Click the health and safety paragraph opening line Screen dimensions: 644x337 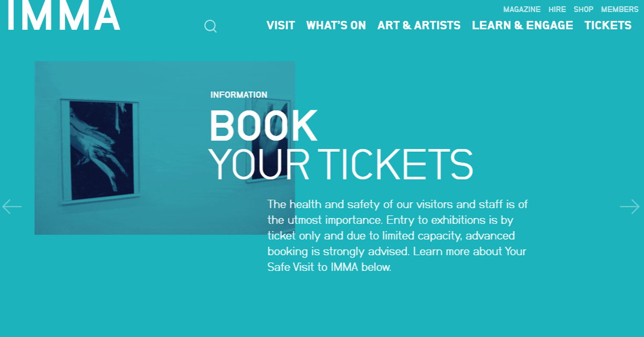(398, 204)
